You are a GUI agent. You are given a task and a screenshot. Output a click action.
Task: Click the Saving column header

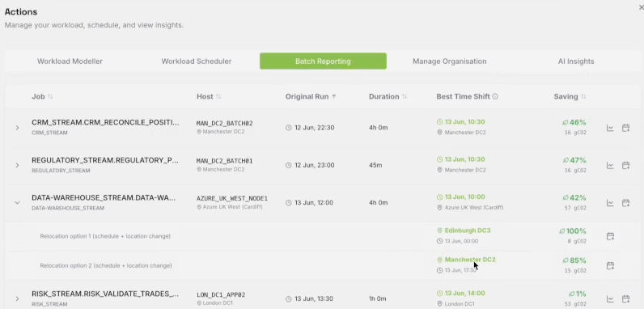pos(566,96)
